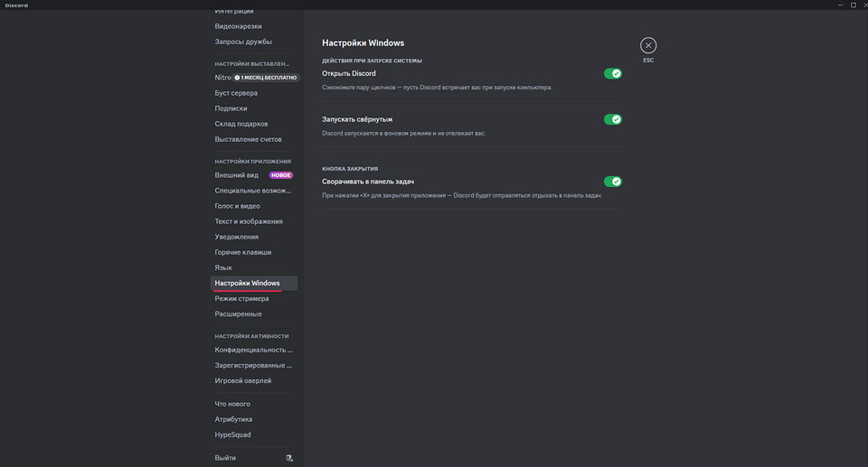The width and height of the screenshot is (868, 467).
Task: Minimize the Discord window
Action: click(x=828, y=5)
